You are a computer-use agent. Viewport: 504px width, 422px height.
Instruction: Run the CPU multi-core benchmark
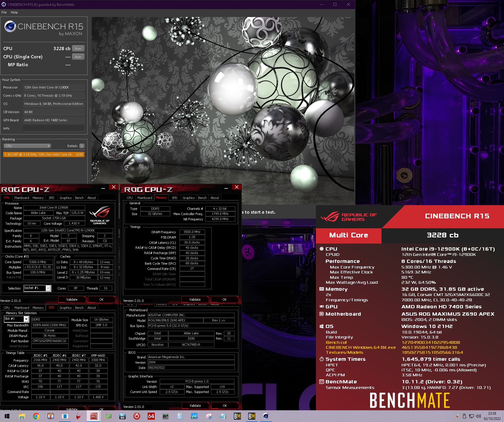[x=78, y=49]
